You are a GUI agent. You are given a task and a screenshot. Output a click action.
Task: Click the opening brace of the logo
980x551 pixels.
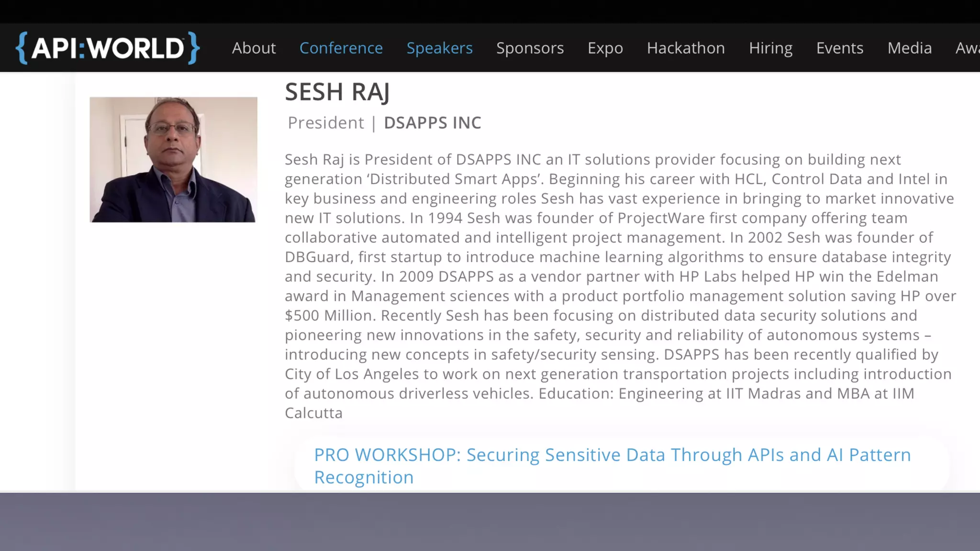click(22, 48)
